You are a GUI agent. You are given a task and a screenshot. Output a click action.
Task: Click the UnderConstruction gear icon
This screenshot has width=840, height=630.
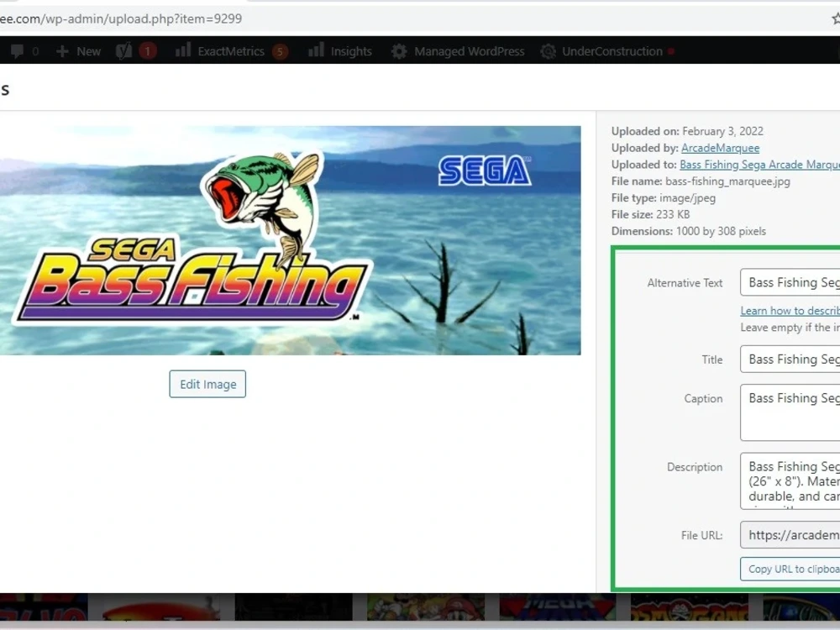[548, 51]
